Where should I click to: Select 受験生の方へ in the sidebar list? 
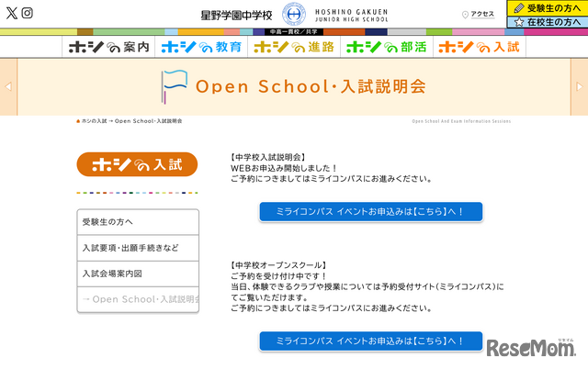click(x=138, y=222)
